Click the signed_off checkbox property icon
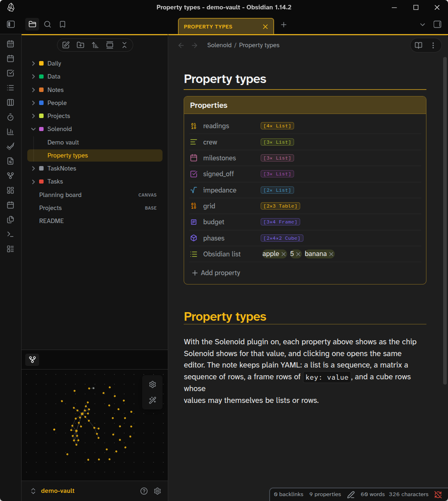Screen dimensions: 448x501 tap(194, 174)
